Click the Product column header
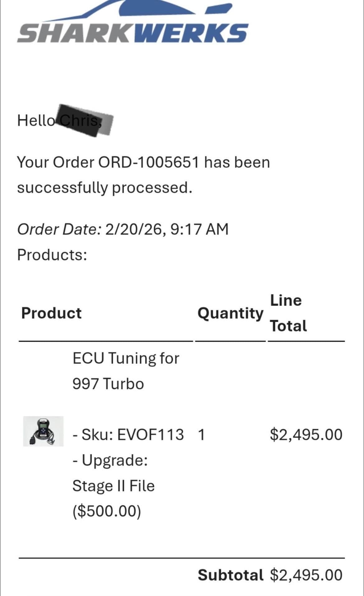This screenshot has width=364, height=596. pyautogui.click(x=51, y=313)
